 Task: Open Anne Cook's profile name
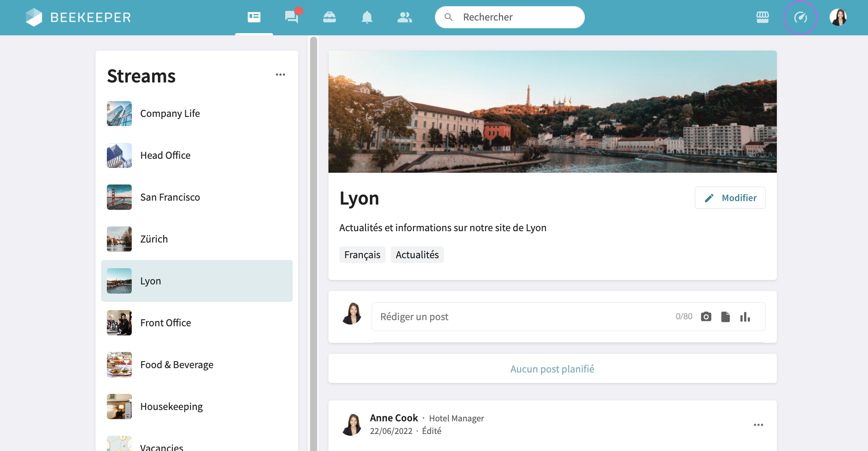394,418
